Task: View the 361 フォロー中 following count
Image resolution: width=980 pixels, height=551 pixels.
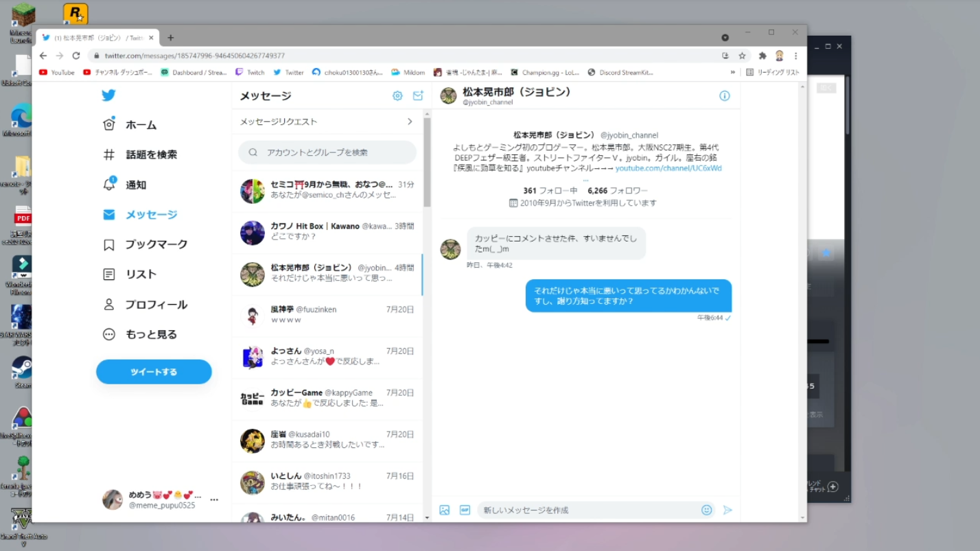Action: 551,191
